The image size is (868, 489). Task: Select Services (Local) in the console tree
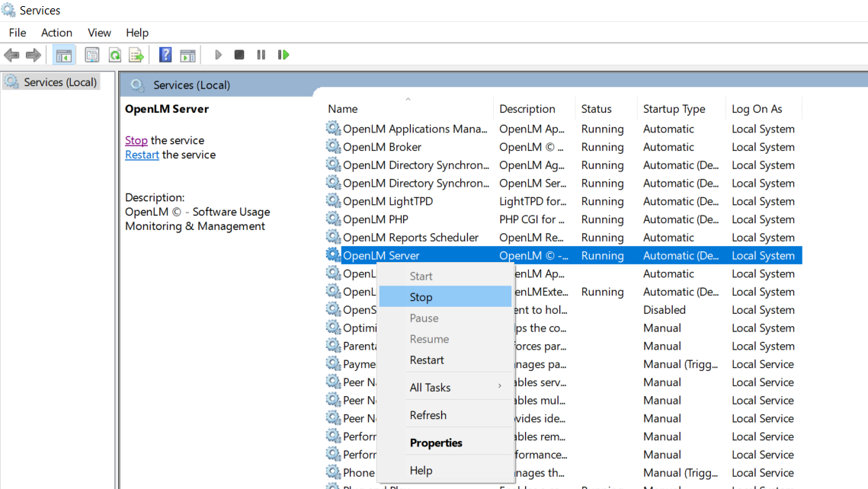pos(59,81)
